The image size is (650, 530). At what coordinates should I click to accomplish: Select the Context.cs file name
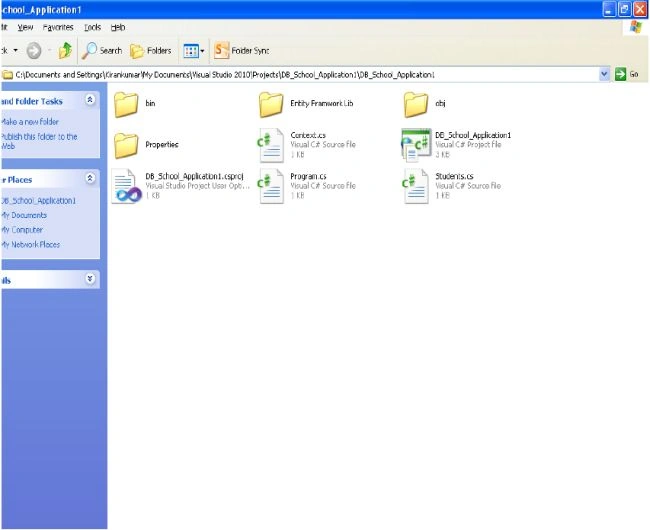(308, 136)
